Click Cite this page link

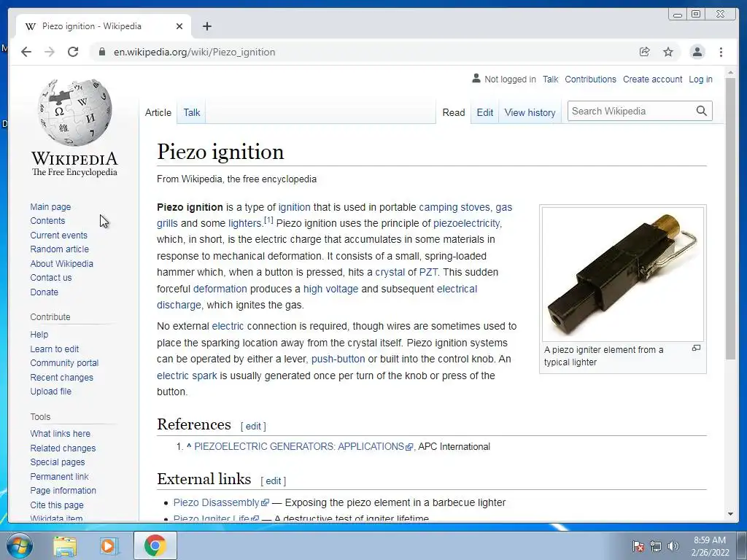pyautogui.click(x=57, y=505)
